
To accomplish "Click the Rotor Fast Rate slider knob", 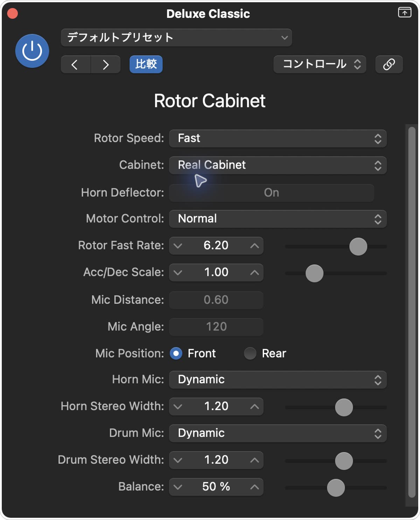I will (x=358, y=247).
